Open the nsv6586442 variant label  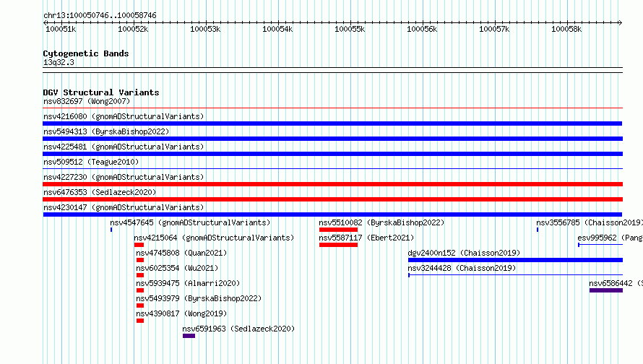(616, 283)
